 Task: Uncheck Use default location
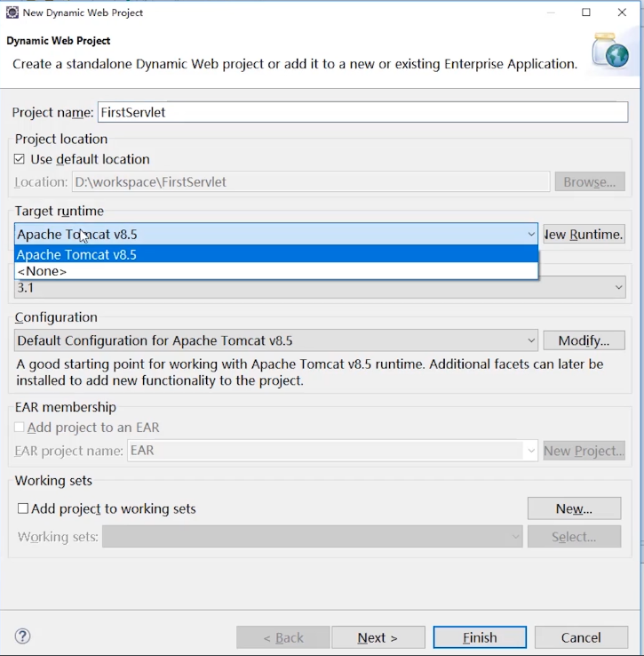pos(20,159)
